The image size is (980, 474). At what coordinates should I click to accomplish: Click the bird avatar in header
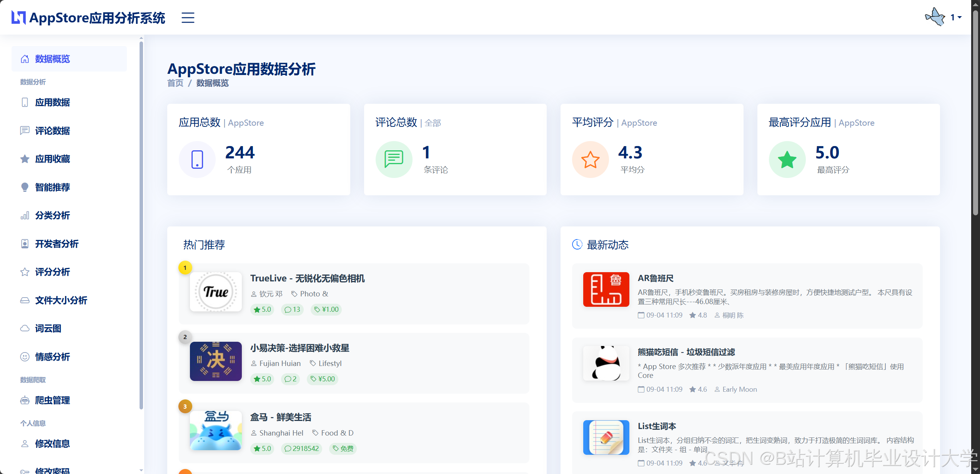pos(935,17)
